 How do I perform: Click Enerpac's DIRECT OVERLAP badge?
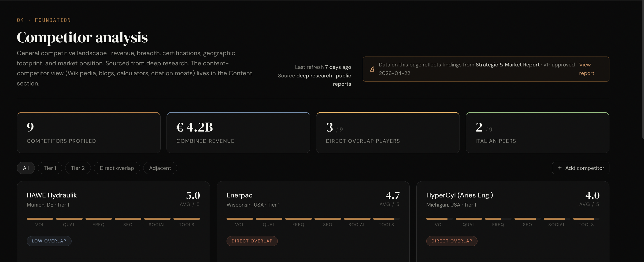point(252,241)
